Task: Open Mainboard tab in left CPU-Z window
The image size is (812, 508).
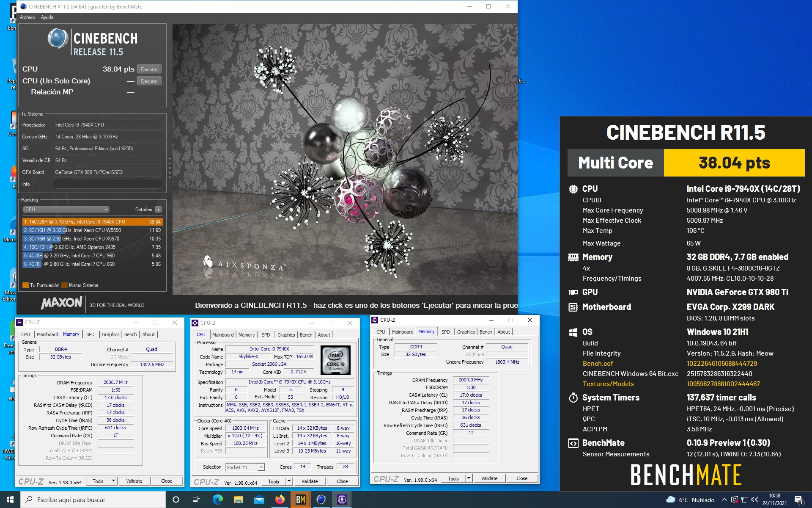Action: tap(47, 334)
